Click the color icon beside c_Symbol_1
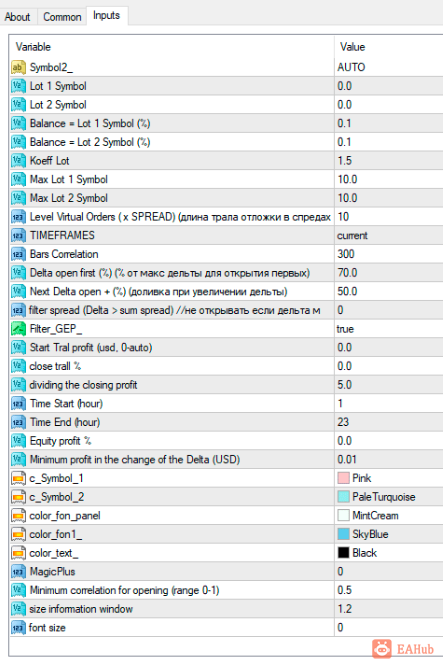 point(18,479)
